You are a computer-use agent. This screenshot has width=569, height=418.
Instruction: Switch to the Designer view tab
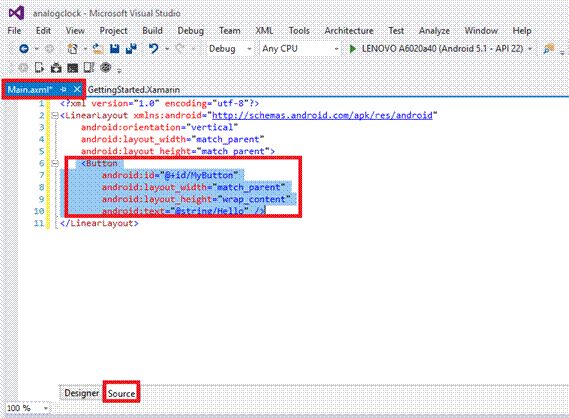pos(82,393)
